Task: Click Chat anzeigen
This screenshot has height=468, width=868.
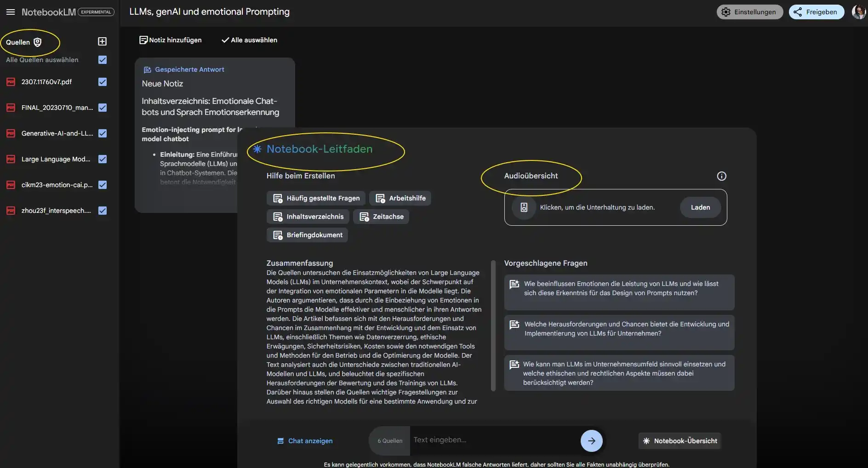Action: tap(305, 441)
